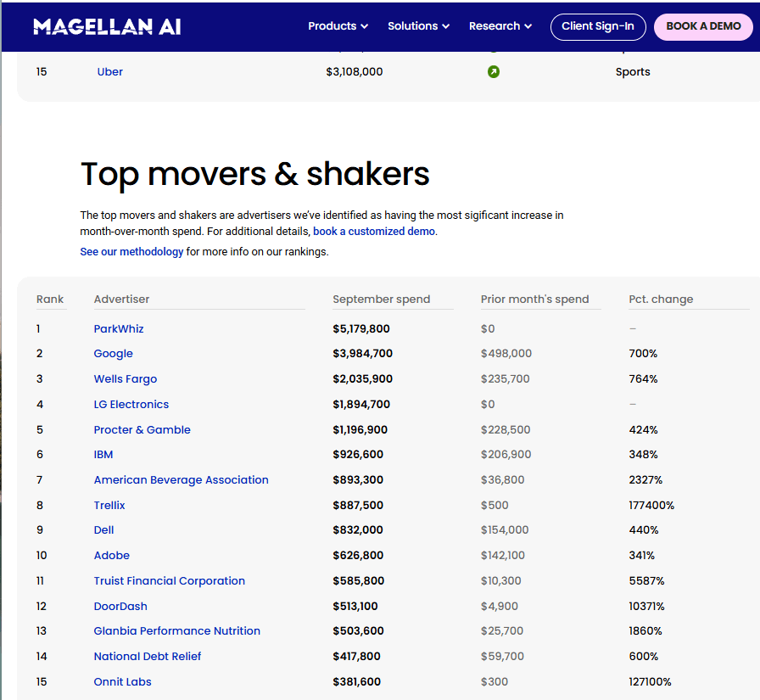Open Truist Financial Corporation page
The height and width of the screenshot is (700, 760).
point(170,581)
